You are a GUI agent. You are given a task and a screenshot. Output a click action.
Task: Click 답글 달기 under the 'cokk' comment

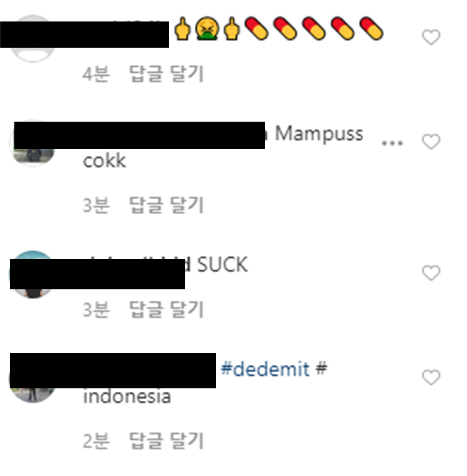coord(166,205)
